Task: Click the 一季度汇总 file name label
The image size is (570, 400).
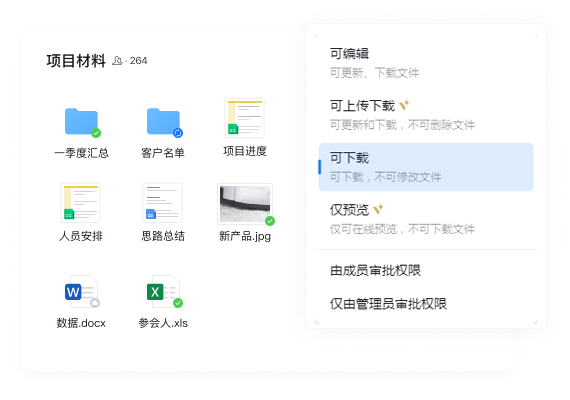Action: coord(81,153)
